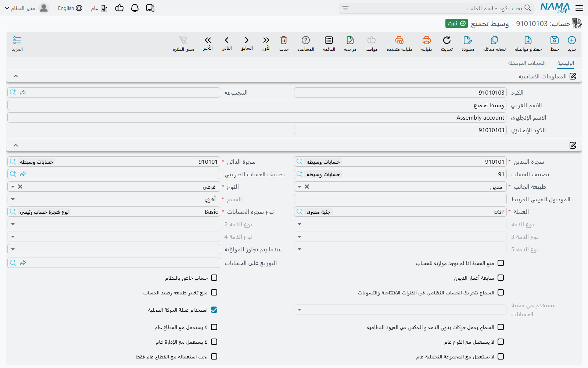Click الاسم الإنجليزي field Assembly account
The height and width of the screenshot is (368, 588).
tap(257, 117)
